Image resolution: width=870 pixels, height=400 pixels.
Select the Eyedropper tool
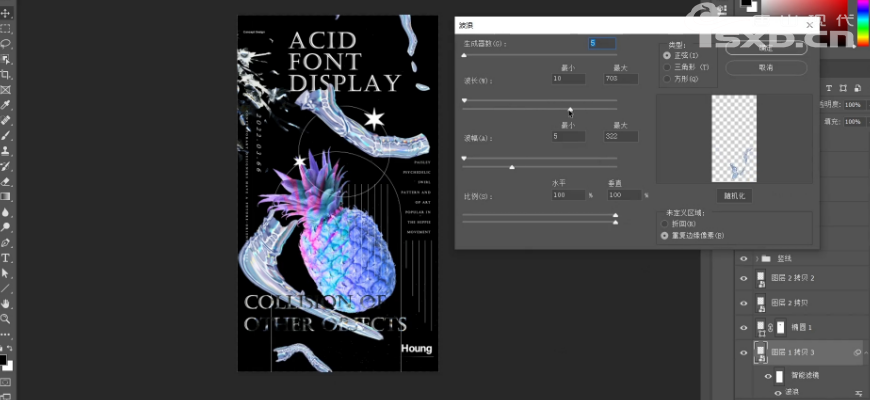click(x=6, y=104)
